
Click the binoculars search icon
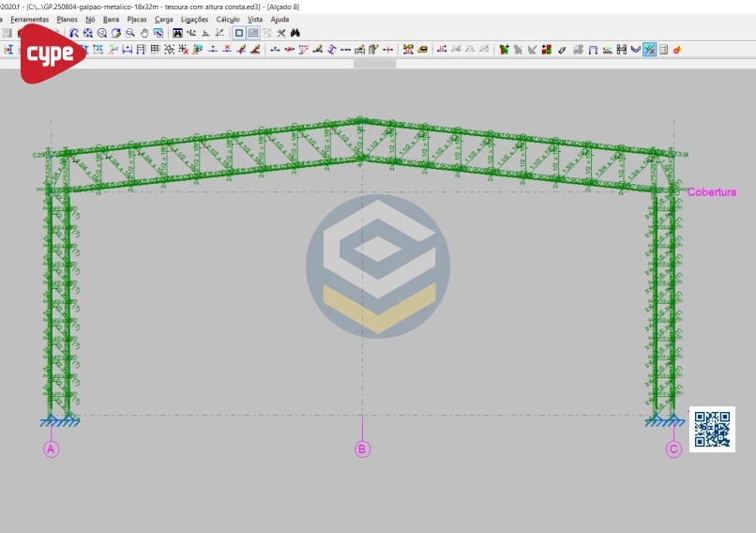tap(295, 33)
